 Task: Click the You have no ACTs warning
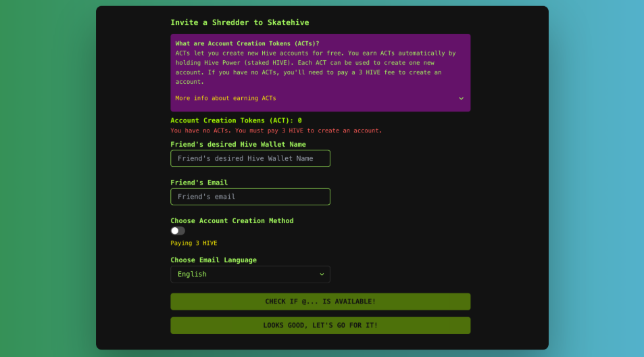[x=276, y=130]
